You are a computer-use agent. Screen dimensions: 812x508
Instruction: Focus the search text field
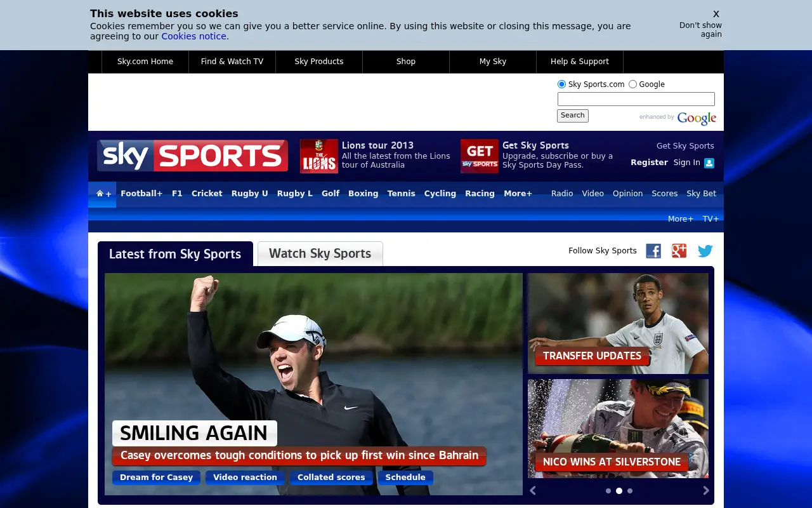coord(636,99)
